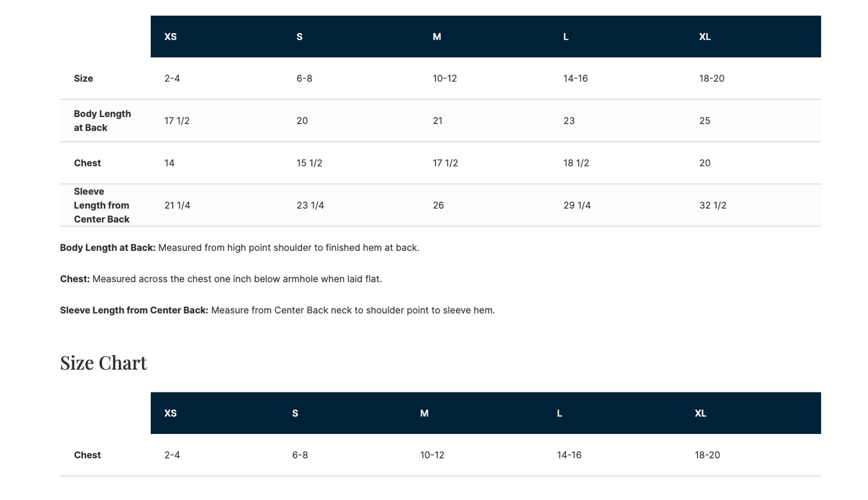
Task: Click the S sleeve length value 23 1/4
Action: pyautogui.click(x=310, y=205)
